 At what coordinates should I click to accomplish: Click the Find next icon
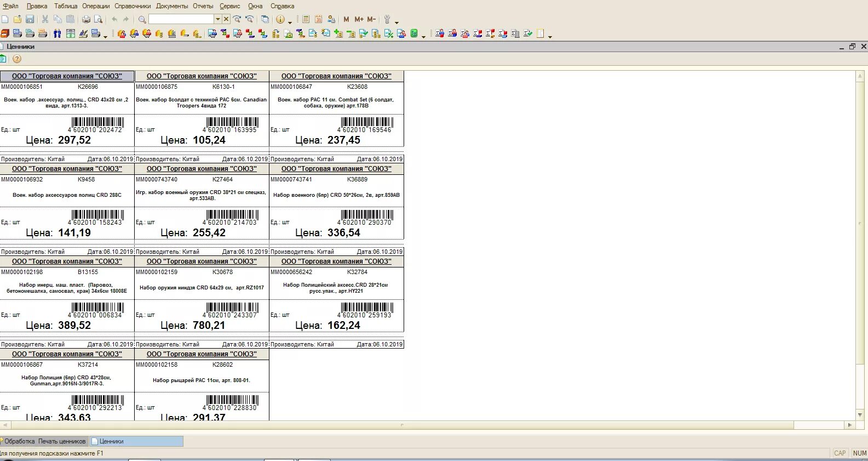click(237, 19)
